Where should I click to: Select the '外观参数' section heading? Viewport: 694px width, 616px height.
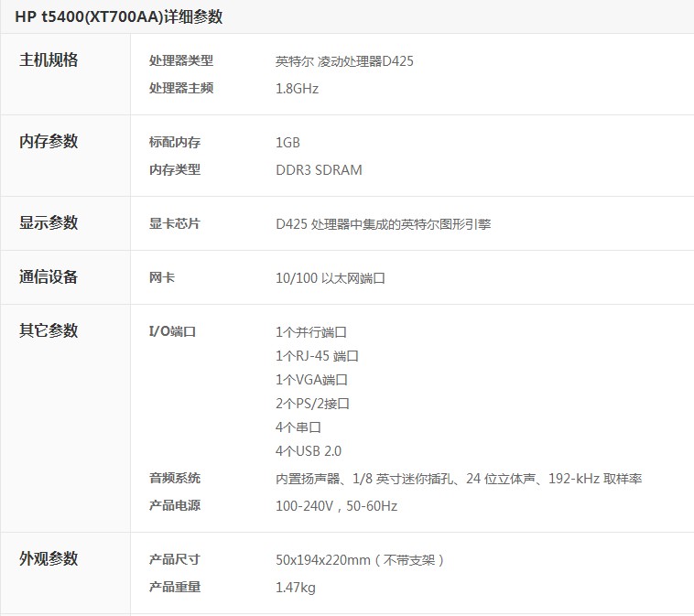(x=49, y=559)
